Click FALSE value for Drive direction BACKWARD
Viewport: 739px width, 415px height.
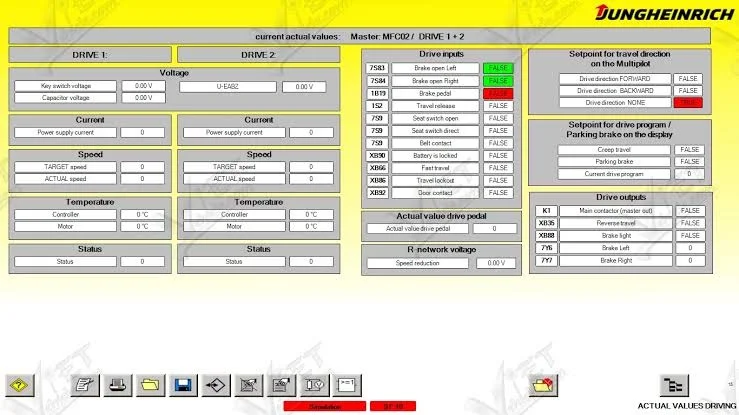pyautogui.click(x=688, y=90)
